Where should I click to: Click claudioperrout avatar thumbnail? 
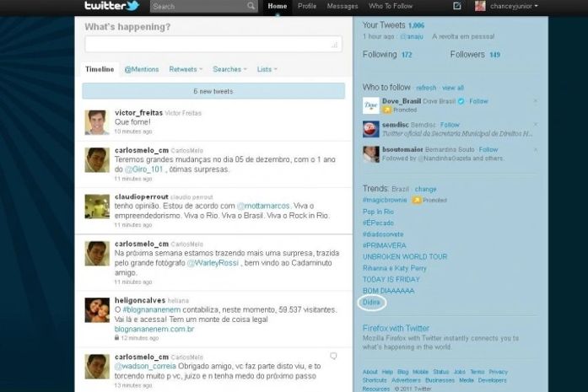(x=97, y=207)
